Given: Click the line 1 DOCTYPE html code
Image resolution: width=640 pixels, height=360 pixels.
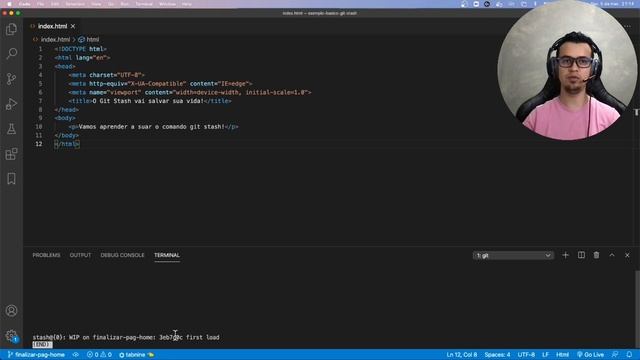Looking at the screenshot, I should point(81,49).
